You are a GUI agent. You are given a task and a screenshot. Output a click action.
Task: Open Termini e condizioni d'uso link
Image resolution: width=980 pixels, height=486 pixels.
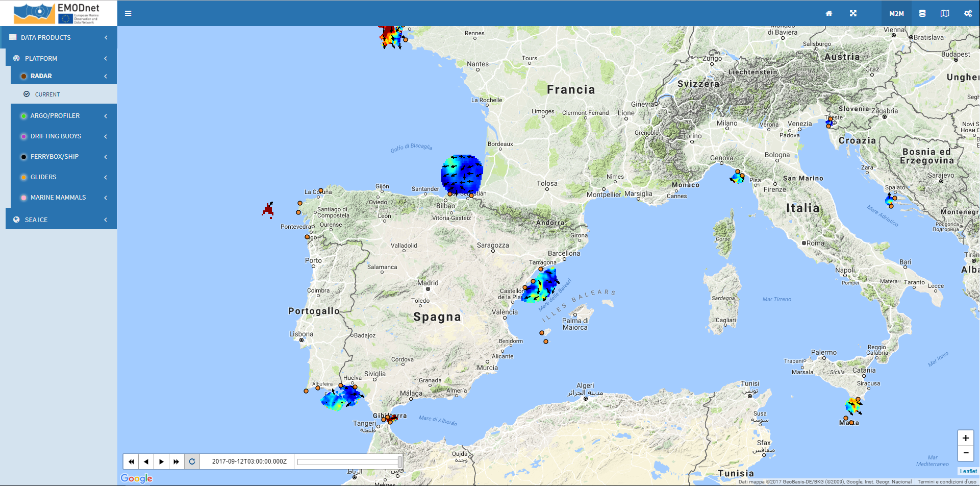click(x=947, y=481)
